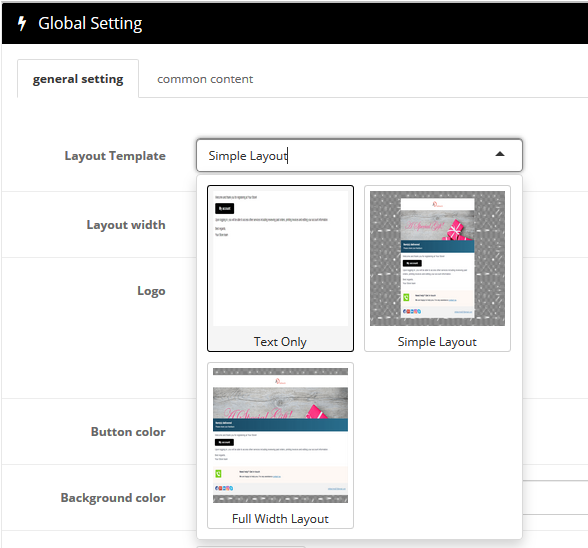Open the general setting tab
Viewport: 588px width, 548px height.
78,79
